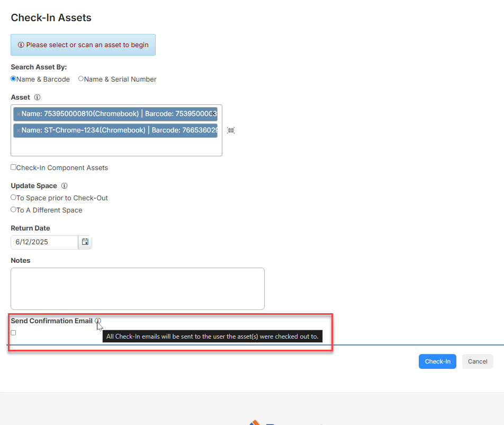This screenshot has height=425, width=504.
Task: Check the Send Confirmation Email checkbox
Action: (x=13, y=332)
